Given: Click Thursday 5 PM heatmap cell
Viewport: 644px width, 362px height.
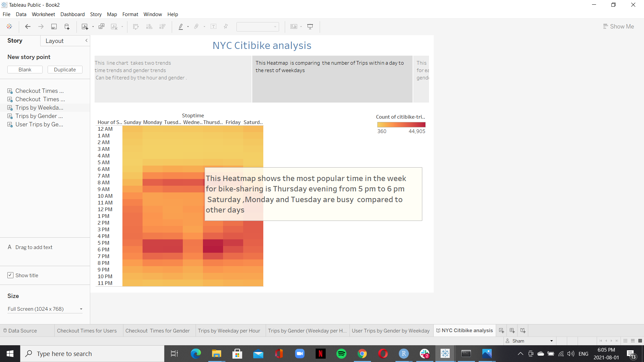Looking at the screenshot, I should coord(213,243).
